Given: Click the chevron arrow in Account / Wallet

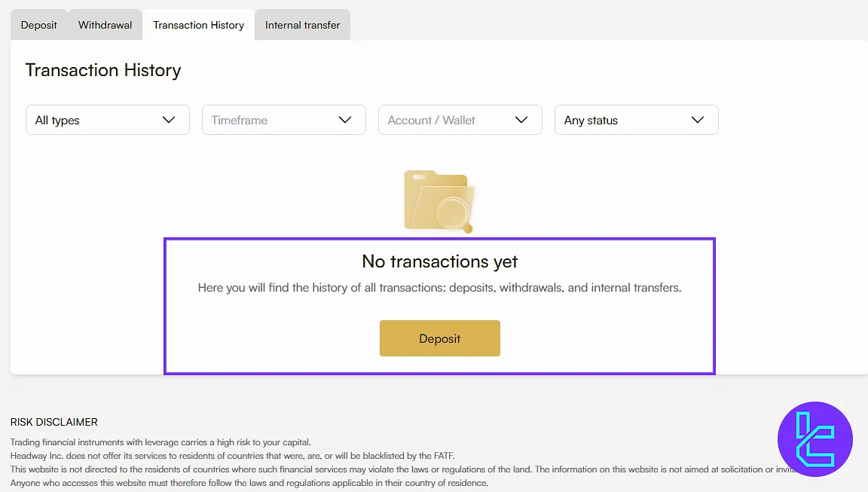Looking at the screenshot, I should [521, 120].
